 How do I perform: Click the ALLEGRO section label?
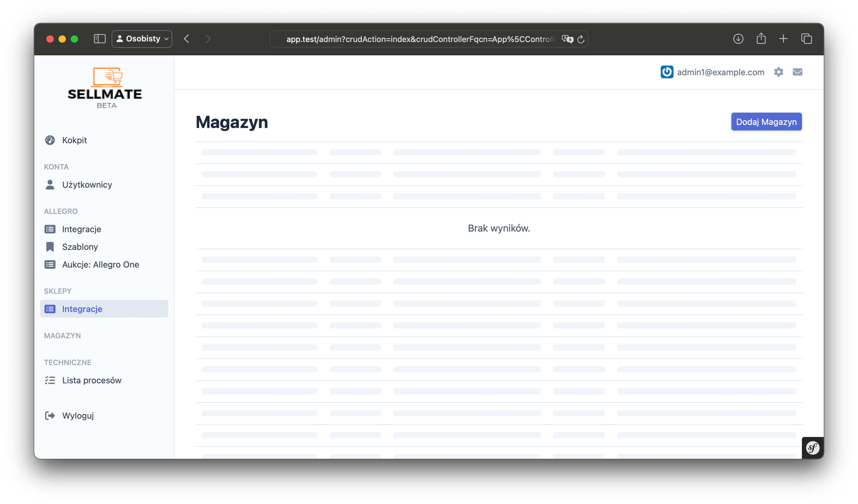click(61, 212)
